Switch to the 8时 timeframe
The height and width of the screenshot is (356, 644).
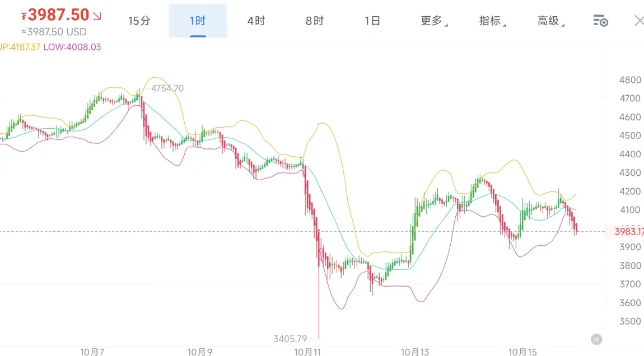(315, 21)
